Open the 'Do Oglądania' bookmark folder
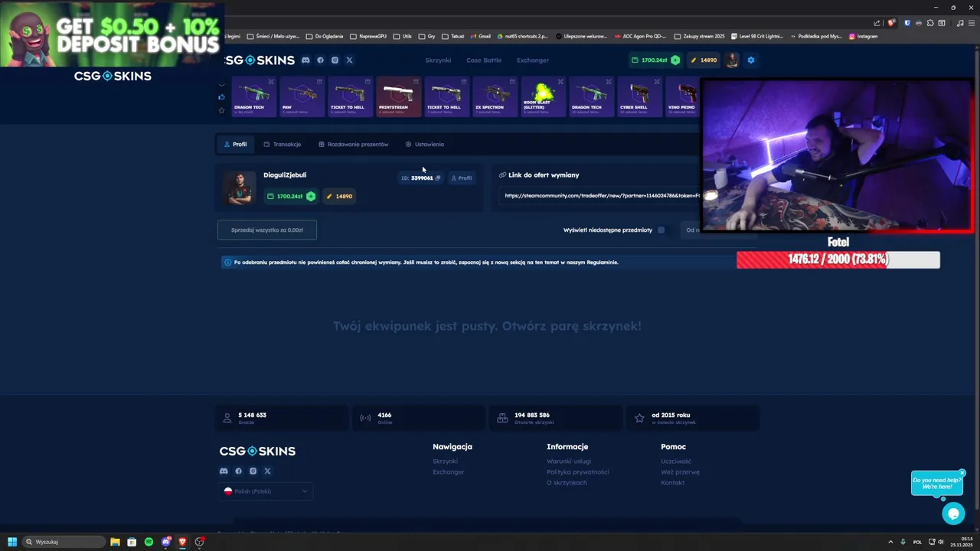 coord(325,36)
